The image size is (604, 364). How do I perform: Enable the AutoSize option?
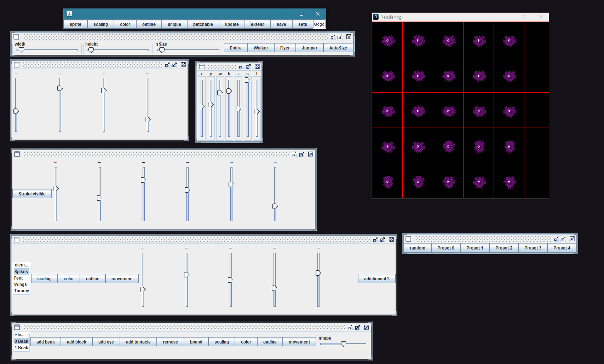click(338, 48)
